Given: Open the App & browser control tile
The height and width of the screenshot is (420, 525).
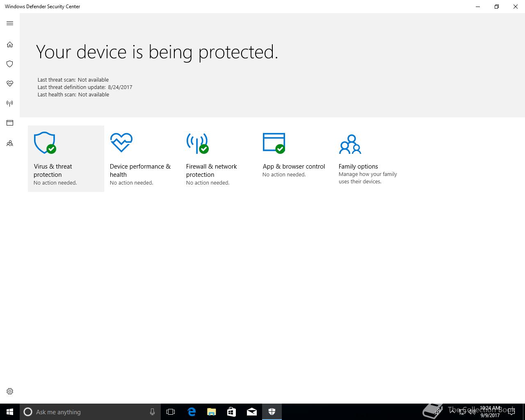Looking at the screenshot, I should 295,159.
